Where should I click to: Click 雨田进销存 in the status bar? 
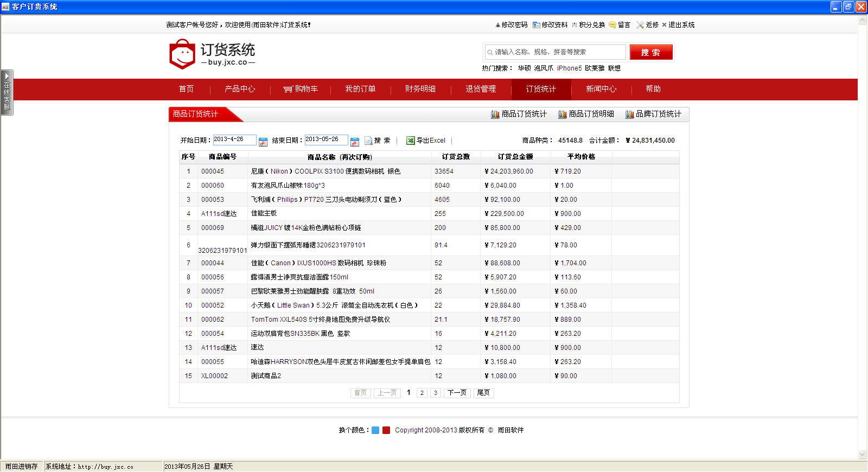click(22, 467)
